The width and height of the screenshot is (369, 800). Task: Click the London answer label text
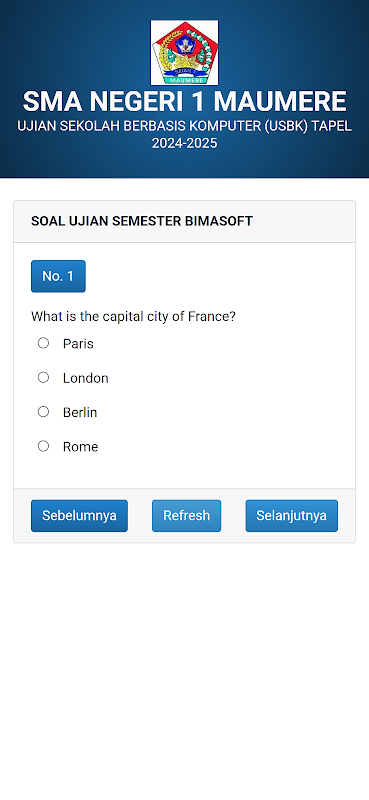tap(86, 378)
